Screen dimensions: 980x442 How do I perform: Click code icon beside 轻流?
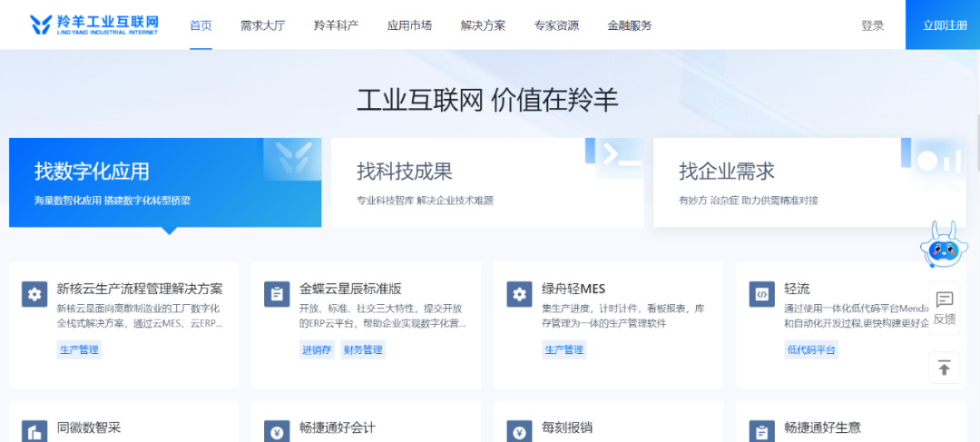coord(762,294)
